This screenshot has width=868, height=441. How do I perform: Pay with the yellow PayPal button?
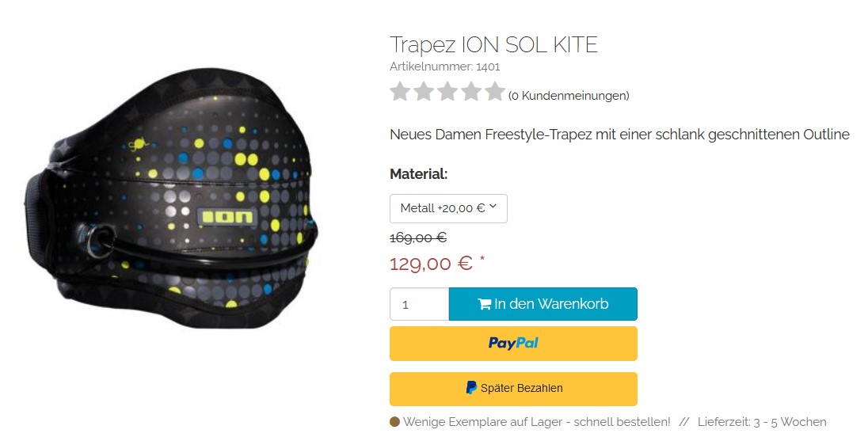coord(513,344)
